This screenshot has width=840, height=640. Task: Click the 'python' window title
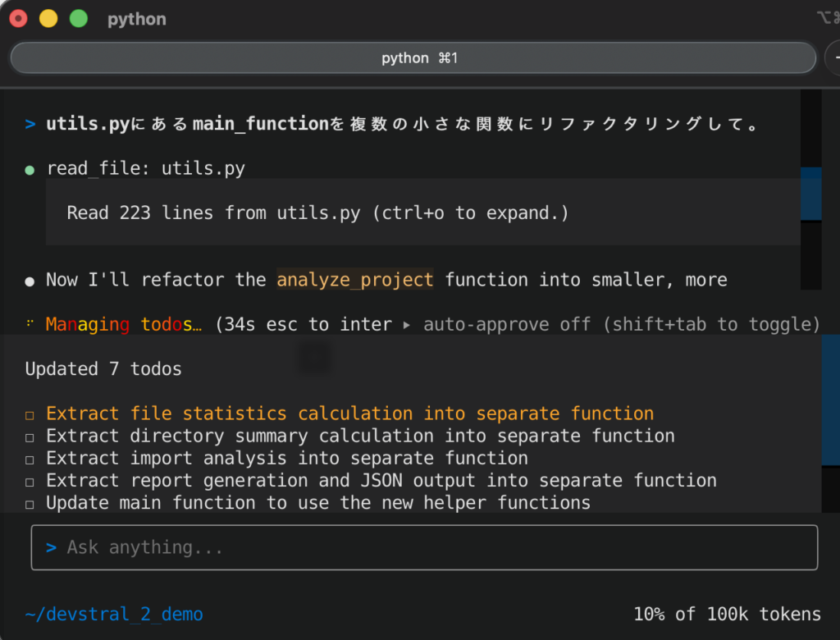coord(136,19)
